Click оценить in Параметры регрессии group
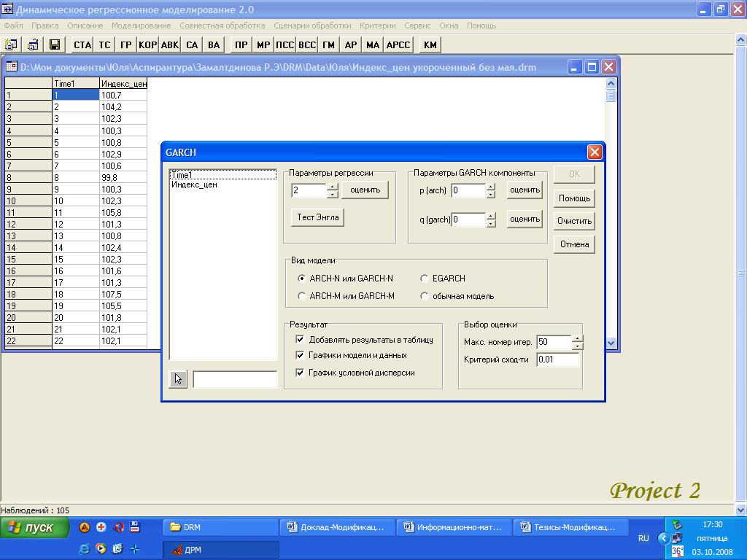Viewport: 747px width, 560px height. coord(365,190)
